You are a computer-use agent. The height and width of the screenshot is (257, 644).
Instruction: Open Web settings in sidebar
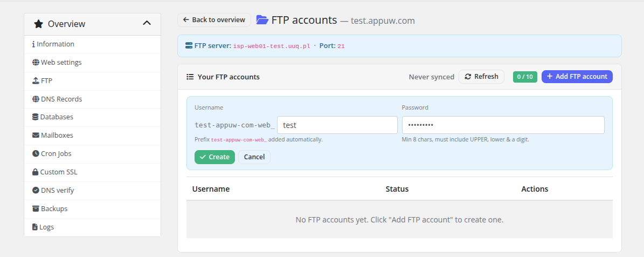[92, 63]
